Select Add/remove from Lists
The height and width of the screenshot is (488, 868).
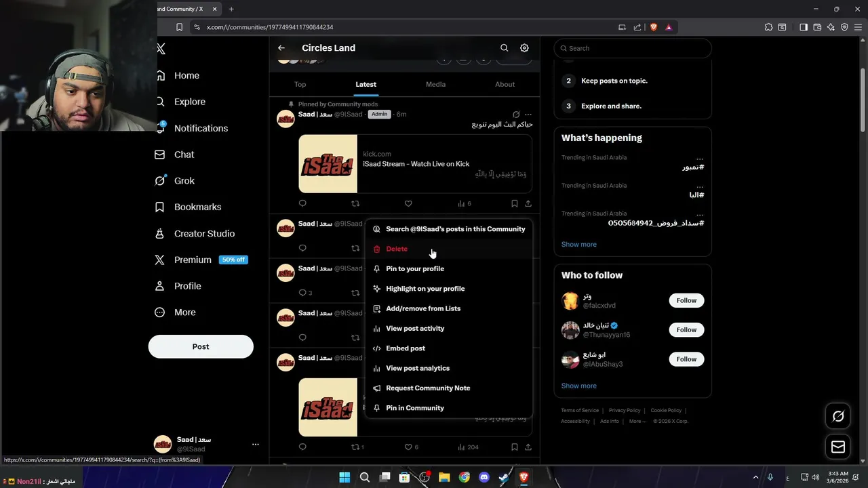click(448, 308)
